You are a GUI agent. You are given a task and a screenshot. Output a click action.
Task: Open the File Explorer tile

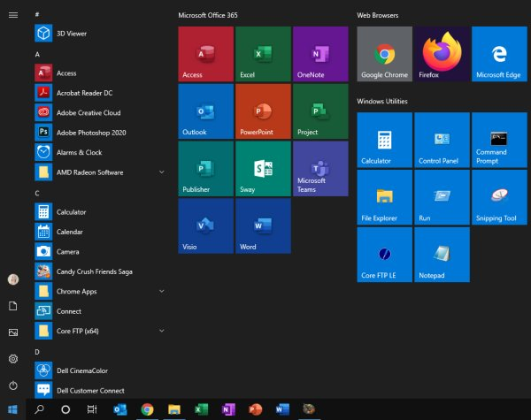(385, 197)
